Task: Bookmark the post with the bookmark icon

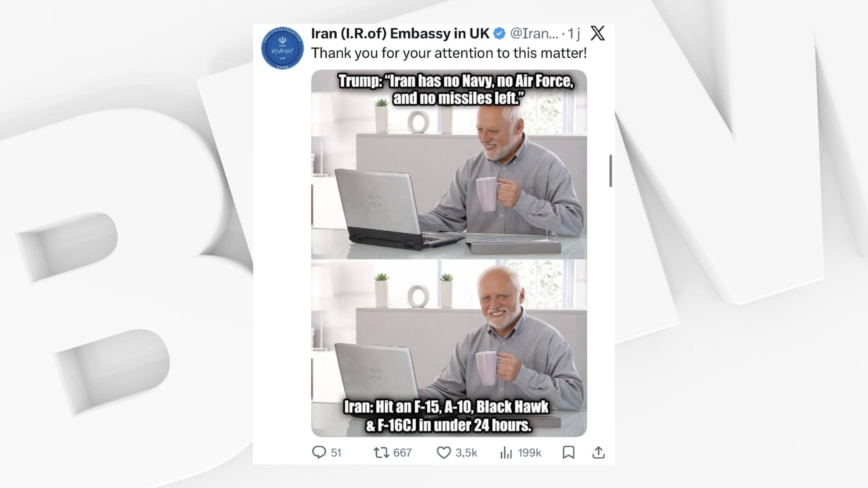Action: (568, 452)
